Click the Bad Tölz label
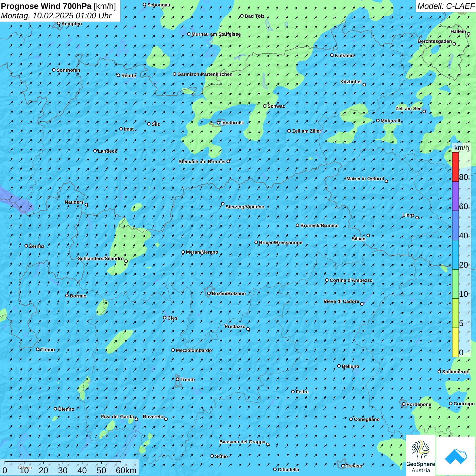 254,16
